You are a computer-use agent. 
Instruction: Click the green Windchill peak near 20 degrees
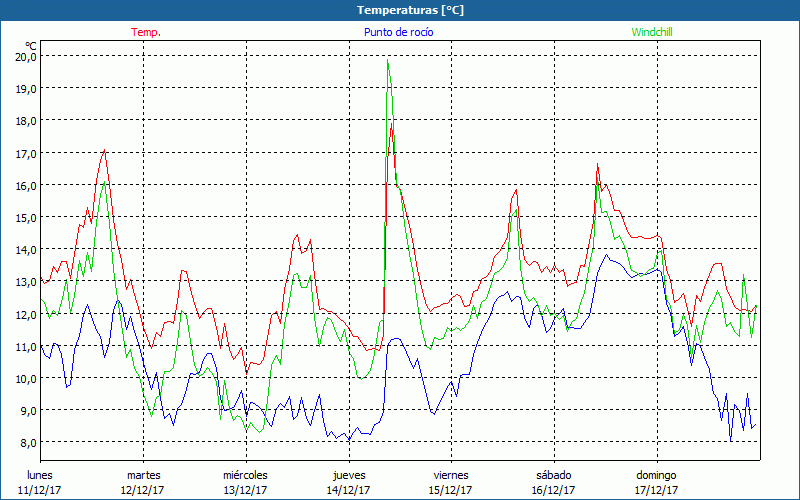pos(387,62)
